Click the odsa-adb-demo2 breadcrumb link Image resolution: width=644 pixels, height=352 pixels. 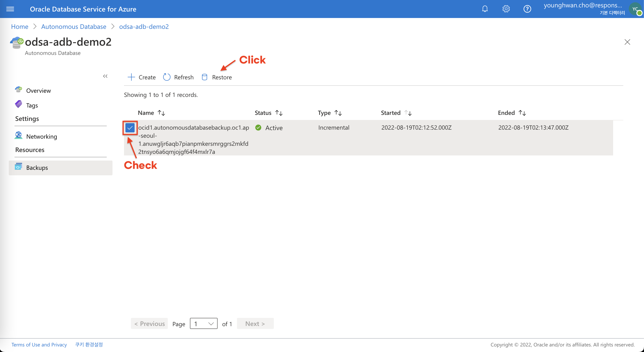pos(144,27)
